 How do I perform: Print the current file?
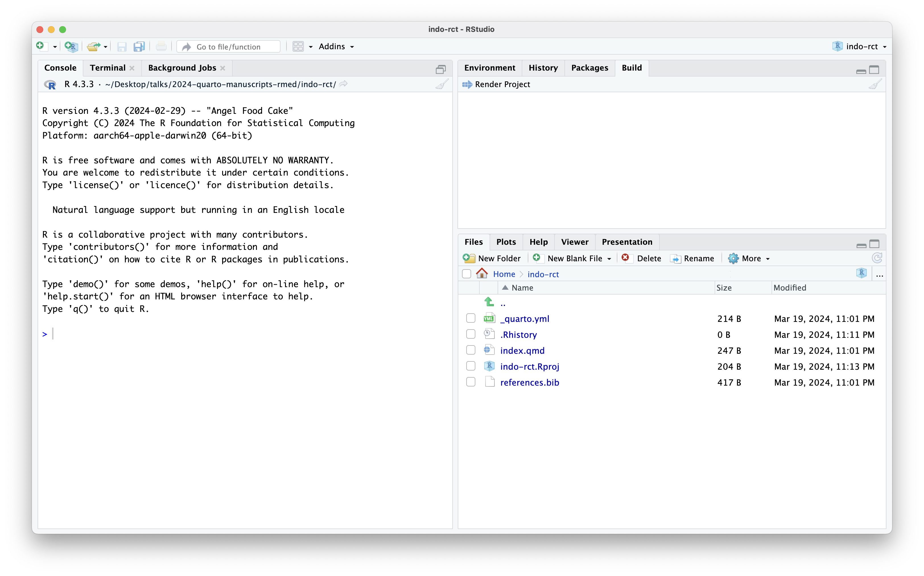pyautogui.click(x=161, y=46)
